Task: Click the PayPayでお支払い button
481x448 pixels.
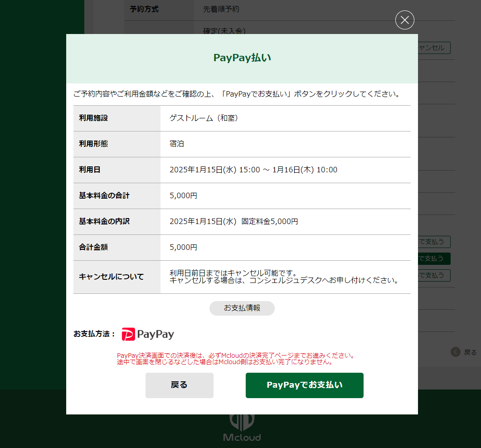Action: coord(304,385)
